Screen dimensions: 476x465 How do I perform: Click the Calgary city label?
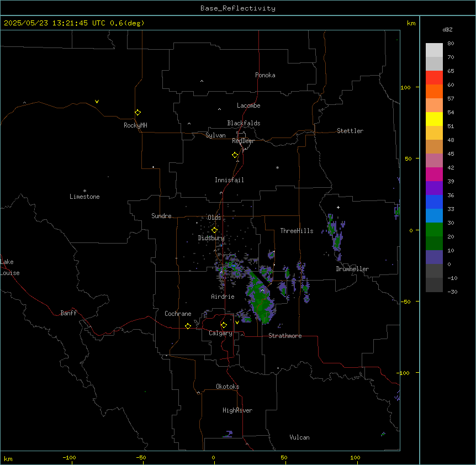[220, 333]
